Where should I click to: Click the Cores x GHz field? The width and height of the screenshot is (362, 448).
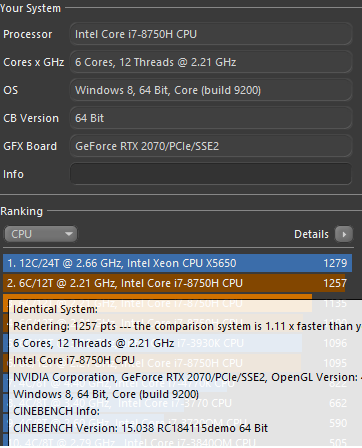(211, 62)
